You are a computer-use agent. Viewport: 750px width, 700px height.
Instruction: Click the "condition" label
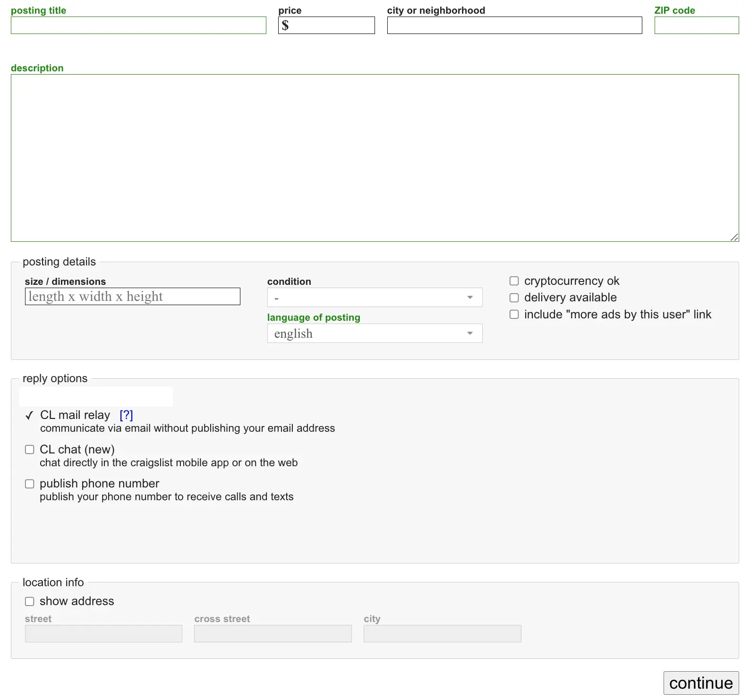[289, 282]
